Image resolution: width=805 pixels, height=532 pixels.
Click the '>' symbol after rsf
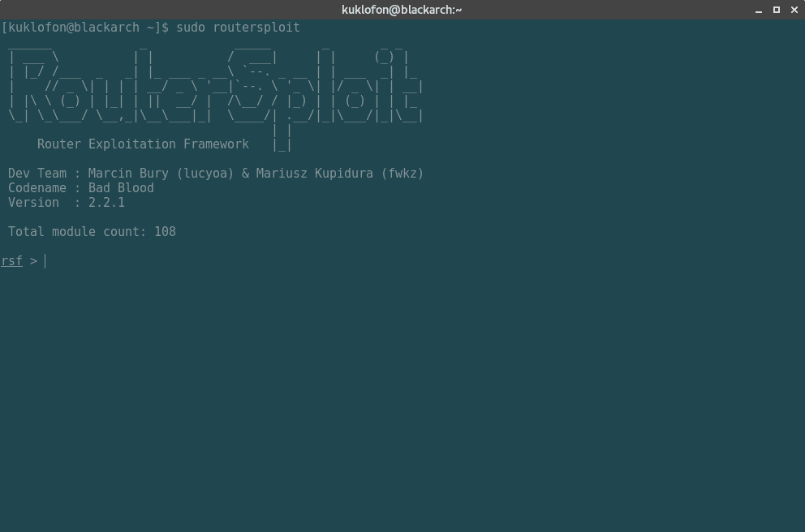(x=33, y=261)
